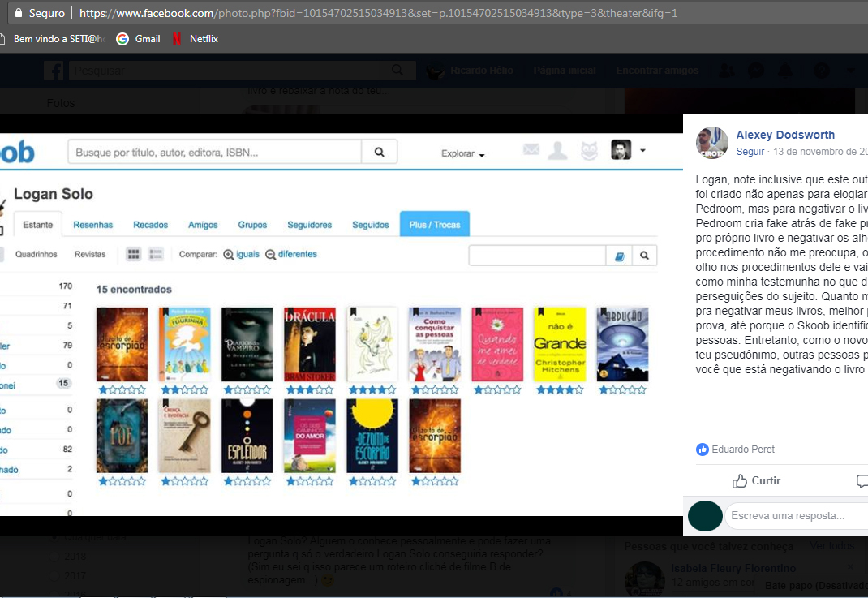The width and height of the screenshot is (868, 598).
Task: Open Eduardo Peret from the likes
Action: pyautogui.click(x=743, y=449)
